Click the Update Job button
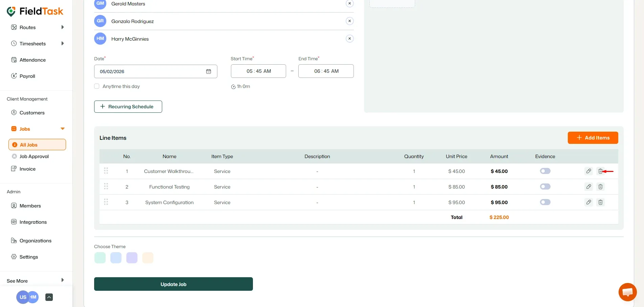 click(x=173, y=284)
